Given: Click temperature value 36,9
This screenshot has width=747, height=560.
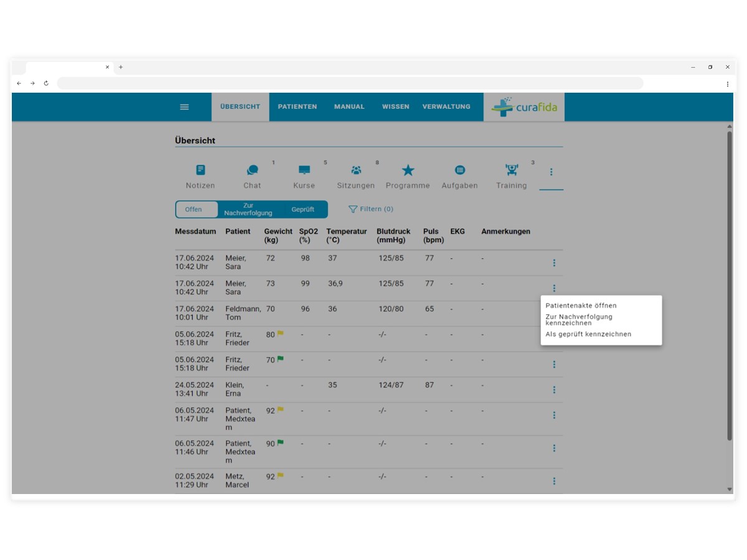Looking at the screenshot, I should [x=336, y=284].
